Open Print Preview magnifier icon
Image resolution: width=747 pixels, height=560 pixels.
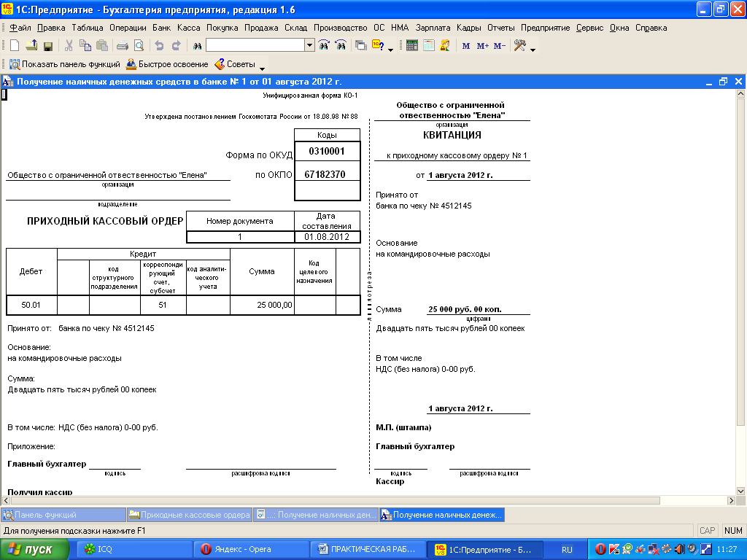[139, 46]
